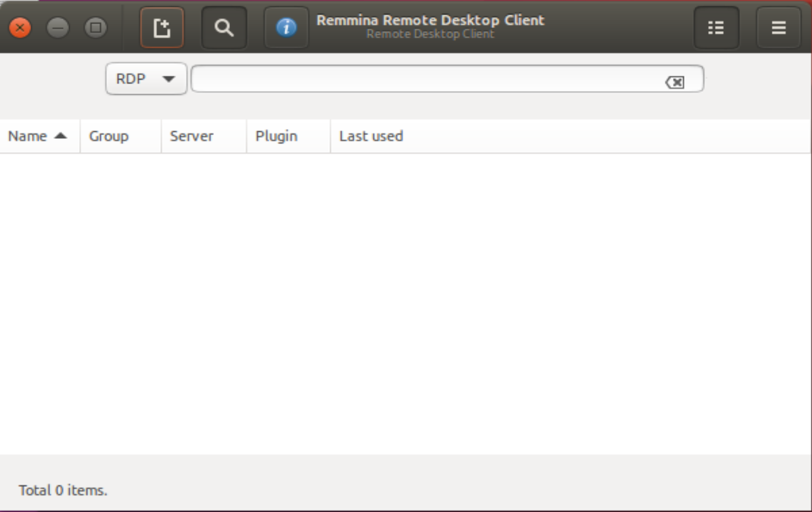Maximize the Remmina window
The width and height of the screenshot is (812, 512).
(95, 28)
